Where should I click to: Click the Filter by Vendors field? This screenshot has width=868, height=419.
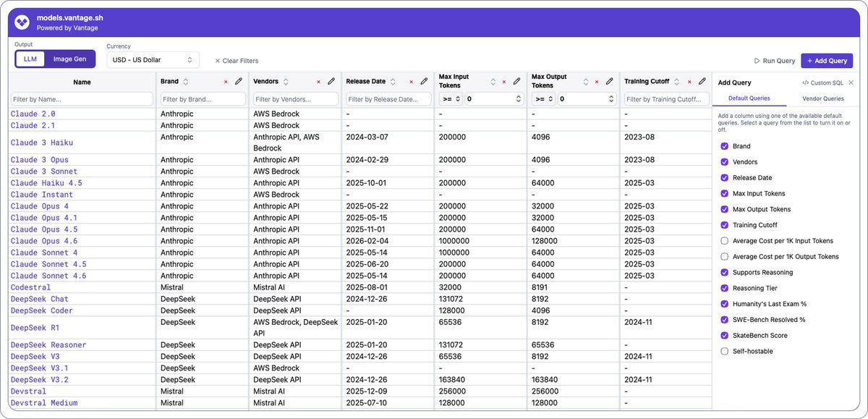tap(296, 98)
